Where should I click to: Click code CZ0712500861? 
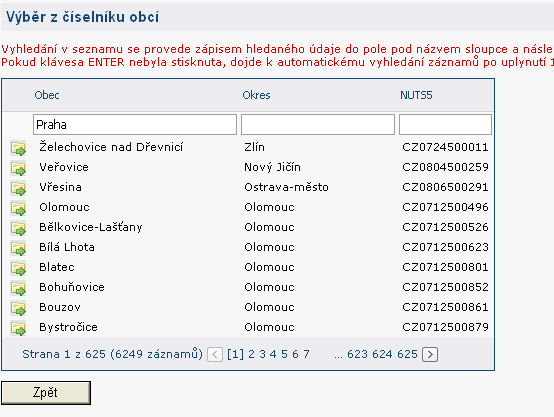point(445,307)
